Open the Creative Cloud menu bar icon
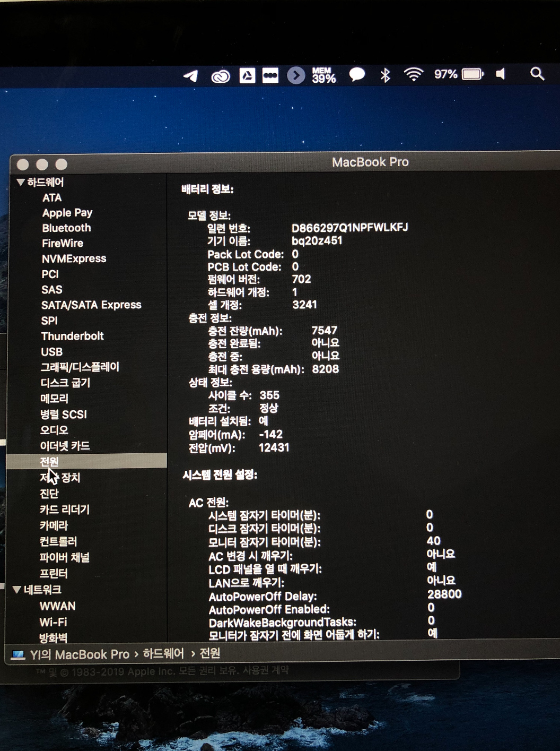560x751 pixels. [x=220, y=77]
